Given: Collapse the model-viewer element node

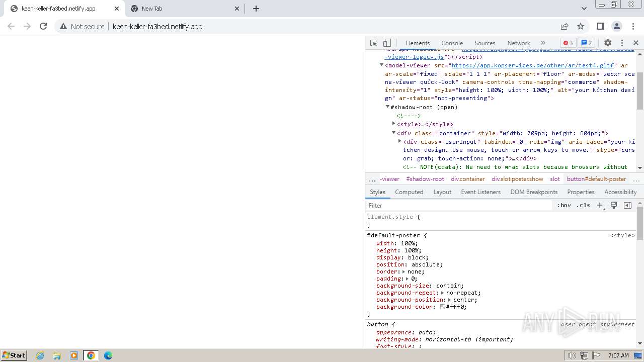Looking at the screenshot, I should click(x=381, y=65).
